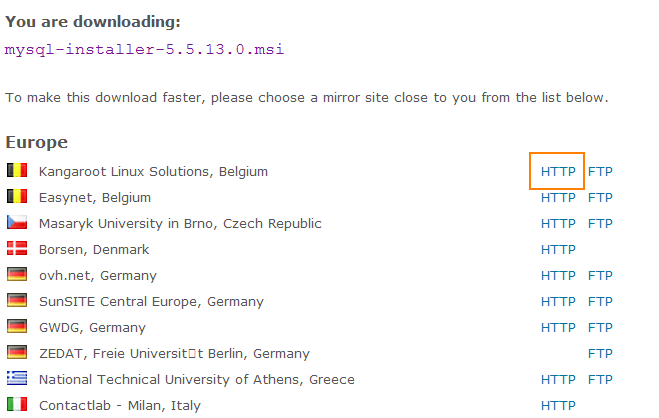
Task: Click the German flag beside ovh.net
Action: click(x=17, y=275)
